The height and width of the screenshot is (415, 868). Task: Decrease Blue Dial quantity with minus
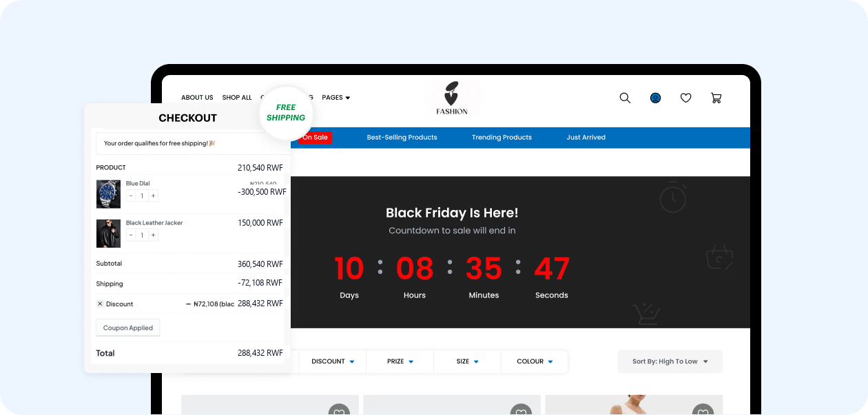[131, 196]
